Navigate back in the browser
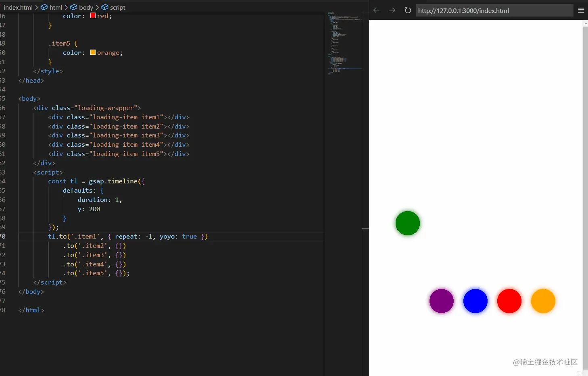Screen dimensions: 588x376 (x=376, y=10)
